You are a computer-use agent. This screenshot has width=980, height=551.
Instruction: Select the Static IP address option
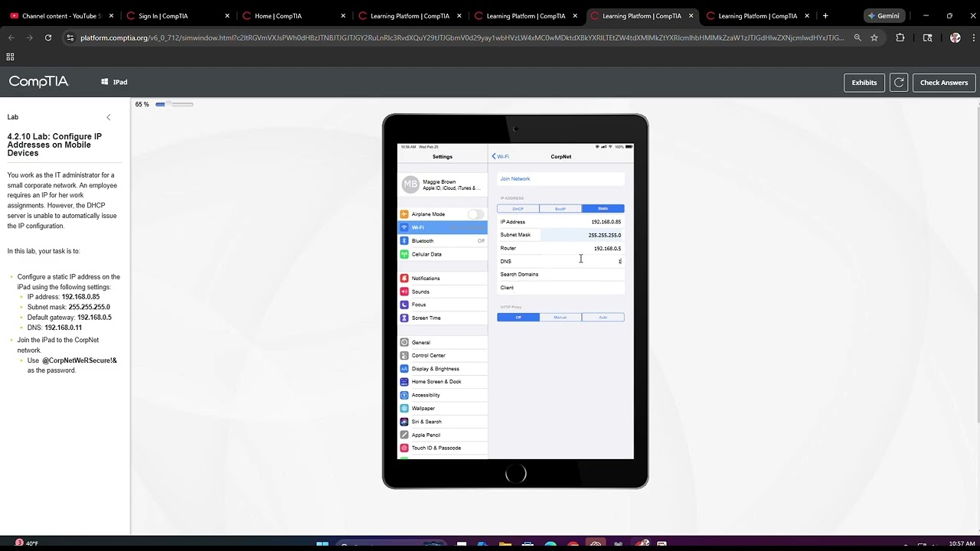tap(603, 208)
